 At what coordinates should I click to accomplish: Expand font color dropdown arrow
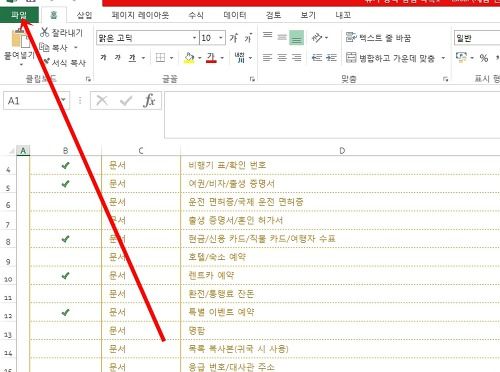tap(222, 58)
